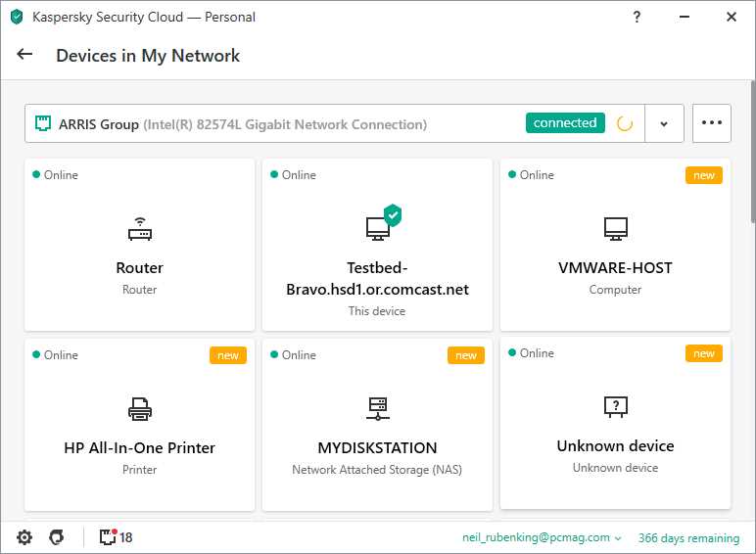Open the three-dots more options button

[712, 123]
